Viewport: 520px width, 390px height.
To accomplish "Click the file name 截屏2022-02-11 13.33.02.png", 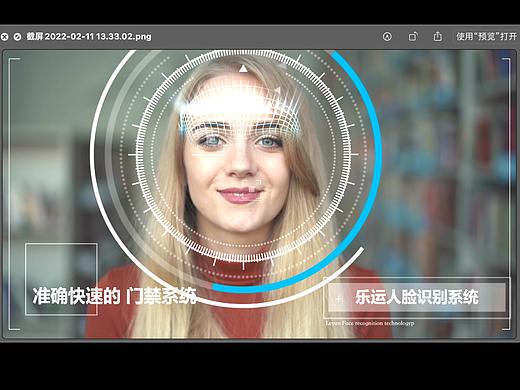I will pyautogui.click(x=89, y=36).
